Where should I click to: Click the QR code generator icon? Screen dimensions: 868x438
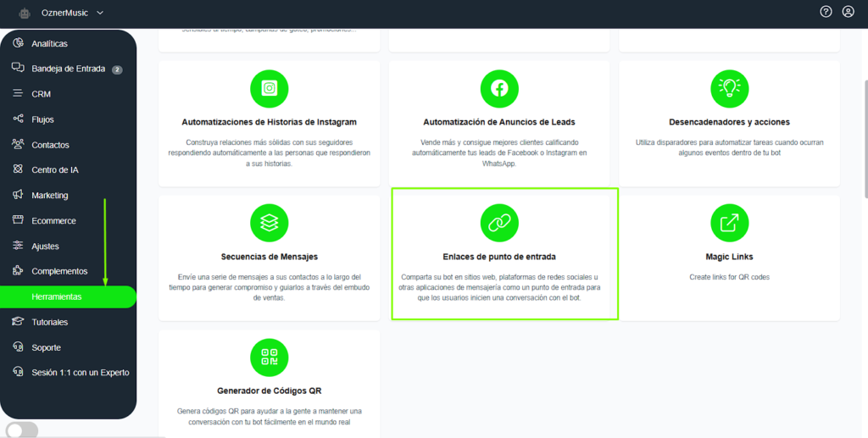(x=269, y=357)
